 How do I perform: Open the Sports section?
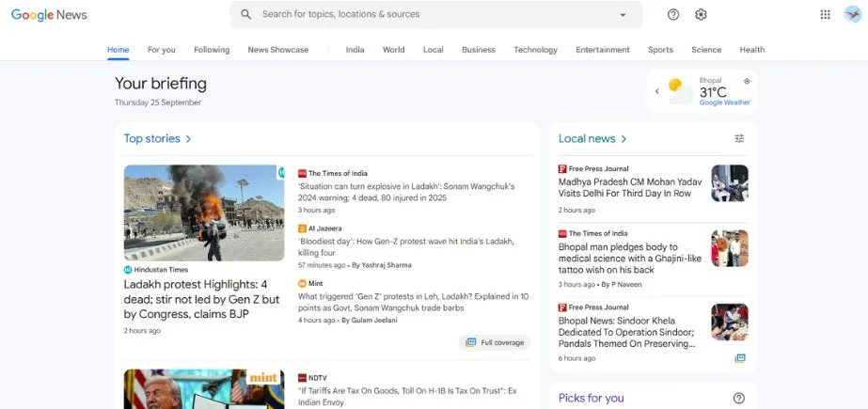click(660, 50)
